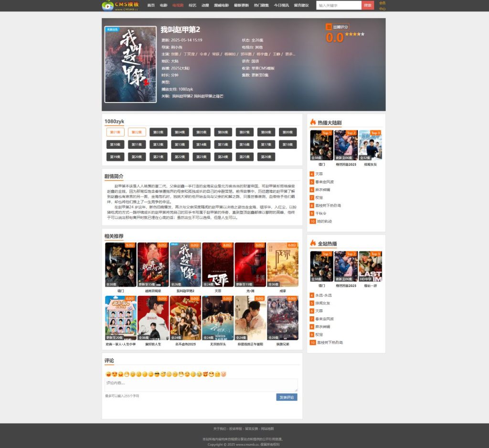Open the 会员中心 link
The height and width of the screenshot is (448, 489).
(x=383, y=6)
